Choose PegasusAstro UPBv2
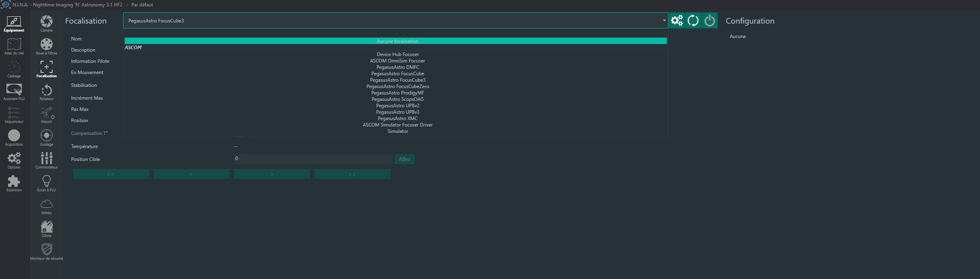This screenshot has height=279, width=980. [x=398, y=106]
